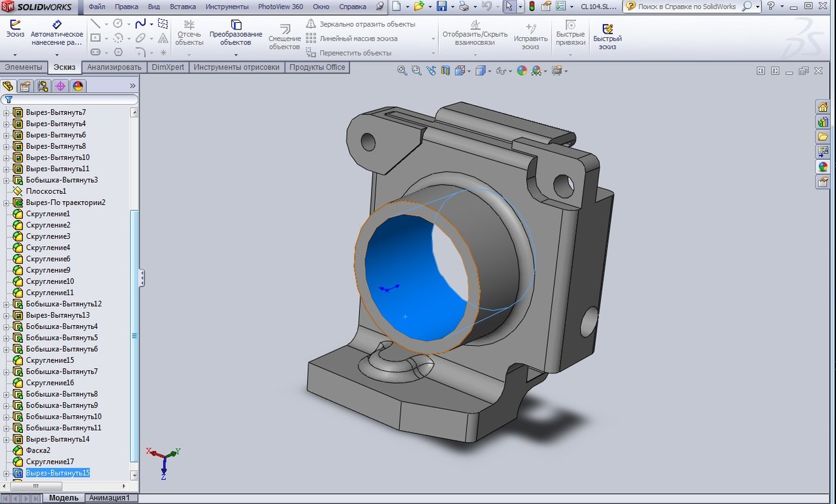836x504 pixels.
Task: Open the display style cube dropdown
Action: tap(490, 71)
